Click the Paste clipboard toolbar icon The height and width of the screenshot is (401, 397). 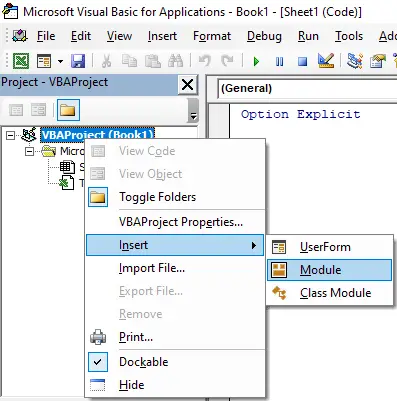point(153,61)
